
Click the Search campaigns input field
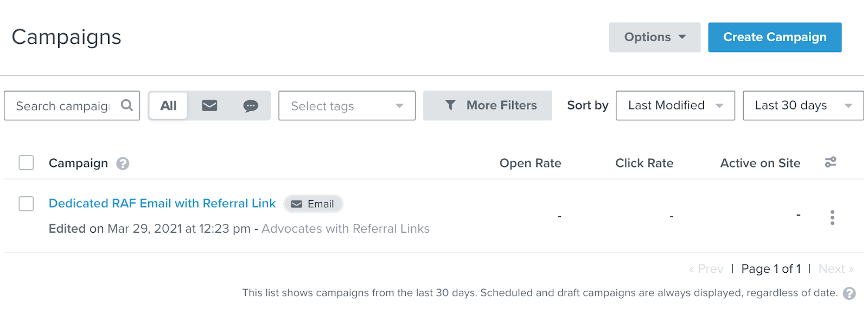pyautogui.click(x=62, y=106)
